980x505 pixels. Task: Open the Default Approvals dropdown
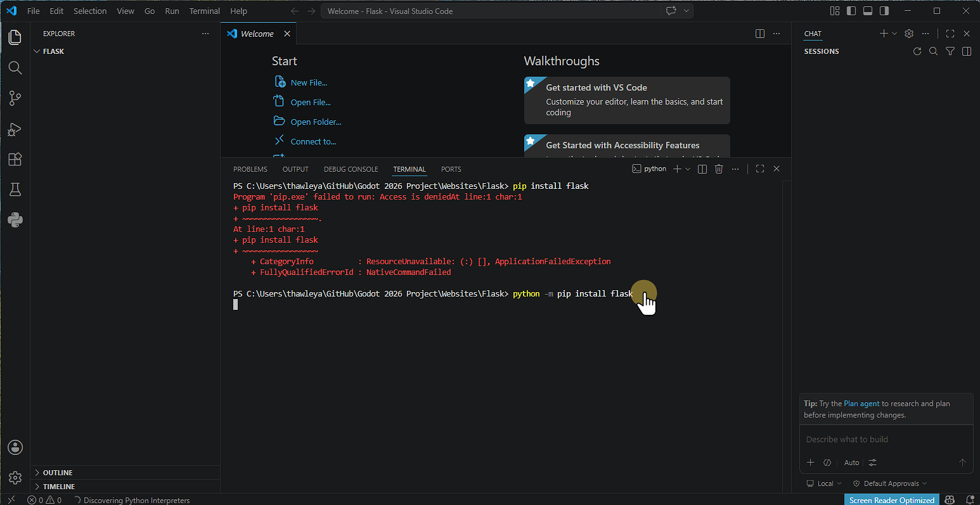(890, 483)
